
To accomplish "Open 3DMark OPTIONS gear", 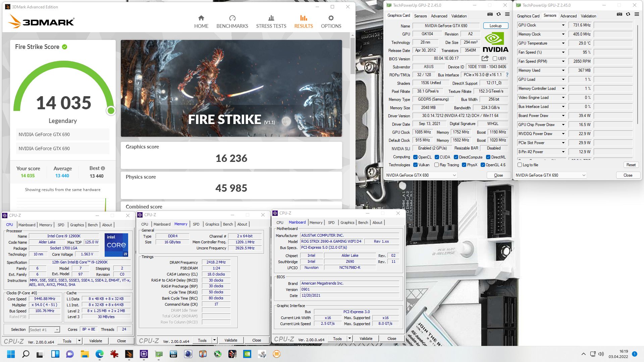I will tap(331, 18).
